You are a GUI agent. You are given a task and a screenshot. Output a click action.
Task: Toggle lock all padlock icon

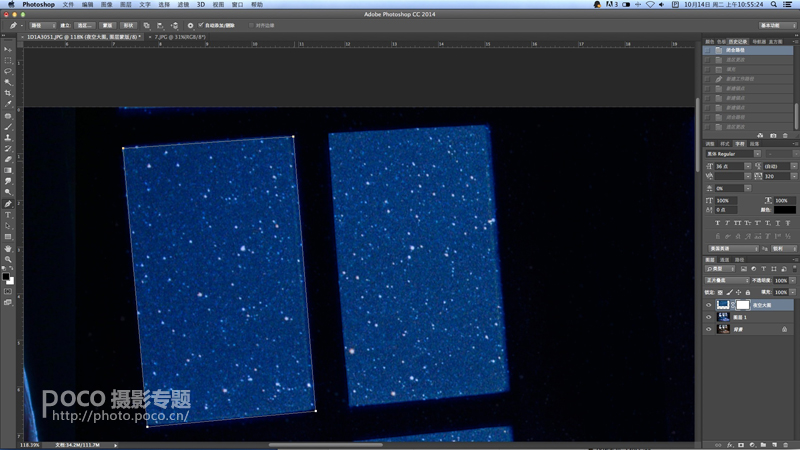pos(747,292)
